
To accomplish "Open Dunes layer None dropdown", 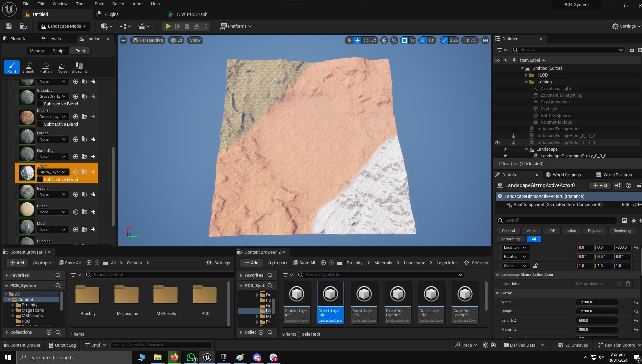I will tap(53, 212).
